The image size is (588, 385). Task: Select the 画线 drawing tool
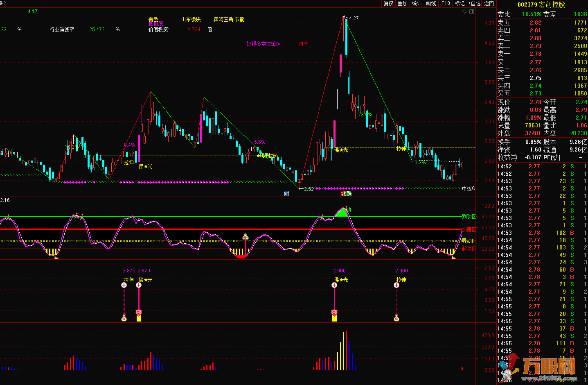tap(431, 3)
